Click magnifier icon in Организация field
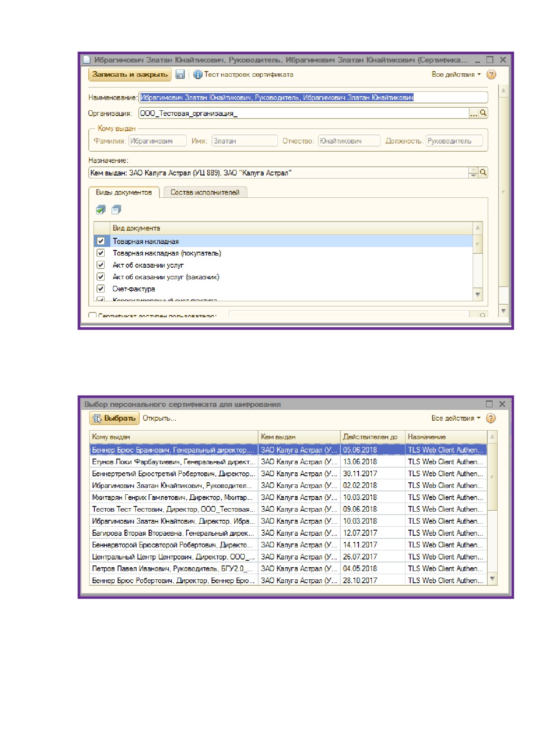Image resolution: width=533 pixels, height=756 pixels. [483, 113]
